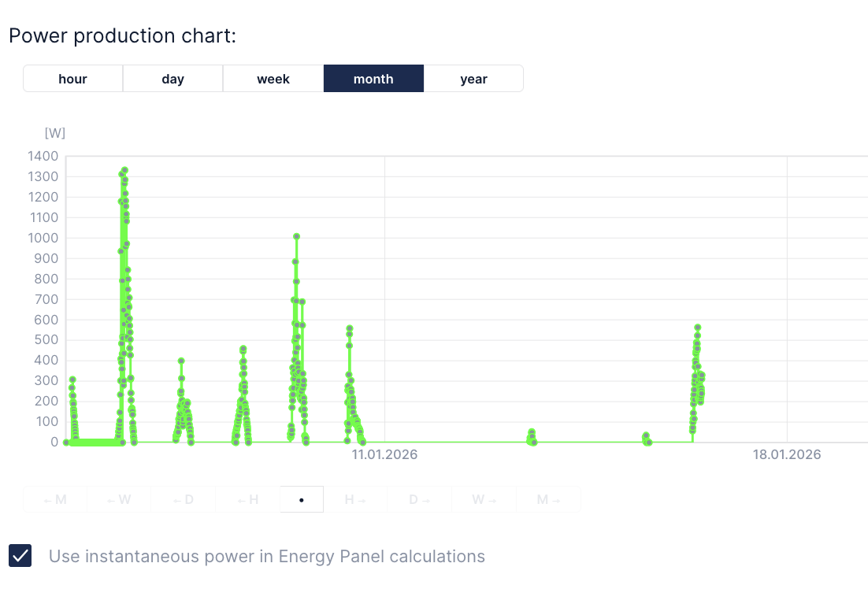Image resolution: width=868 pixels, height=589 pixels.
Task: Step back one week with ←W
Action: click(x=119, y=499)
